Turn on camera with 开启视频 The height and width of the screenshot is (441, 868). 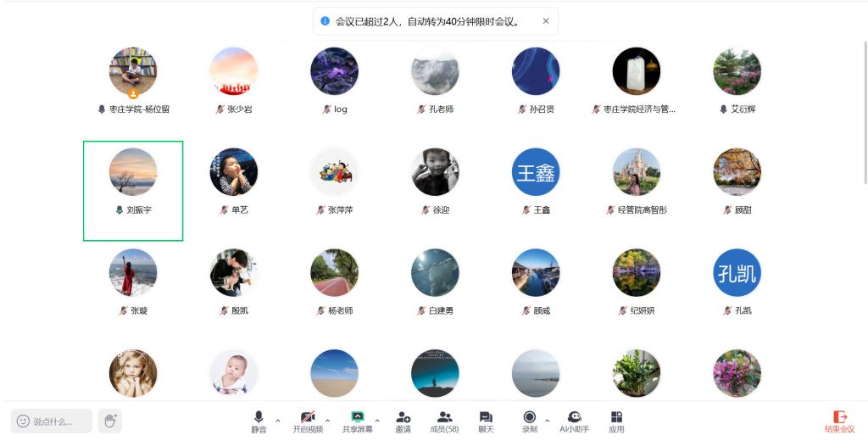[308, 421]
